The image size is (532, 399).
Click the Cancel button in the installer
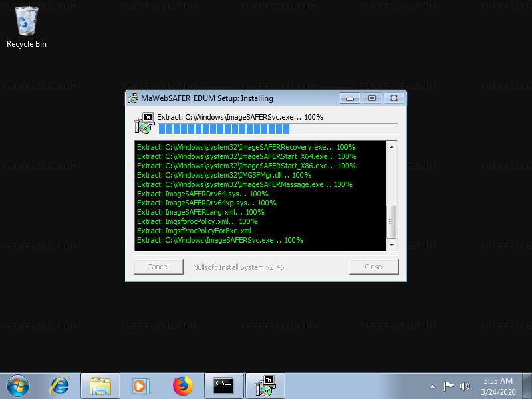(158, 267)
